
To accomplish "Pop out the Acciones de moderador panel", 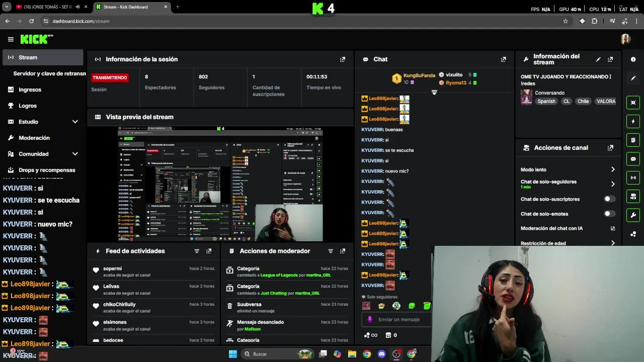I will click(x=343, y=251).
